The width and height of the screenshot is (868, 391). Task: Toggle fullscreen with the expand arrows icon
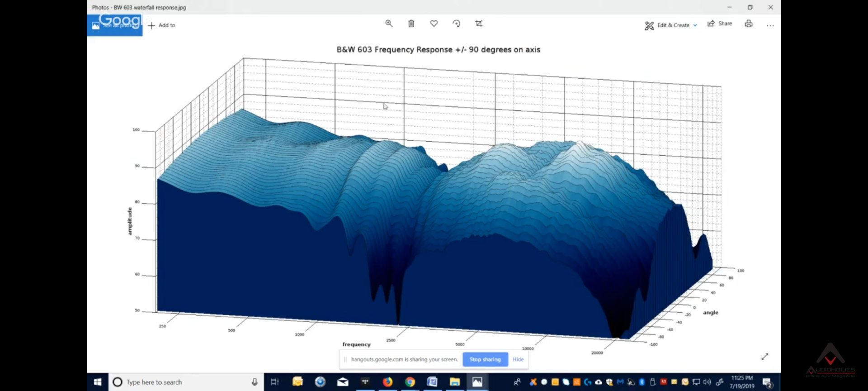[x=765, y=357]
